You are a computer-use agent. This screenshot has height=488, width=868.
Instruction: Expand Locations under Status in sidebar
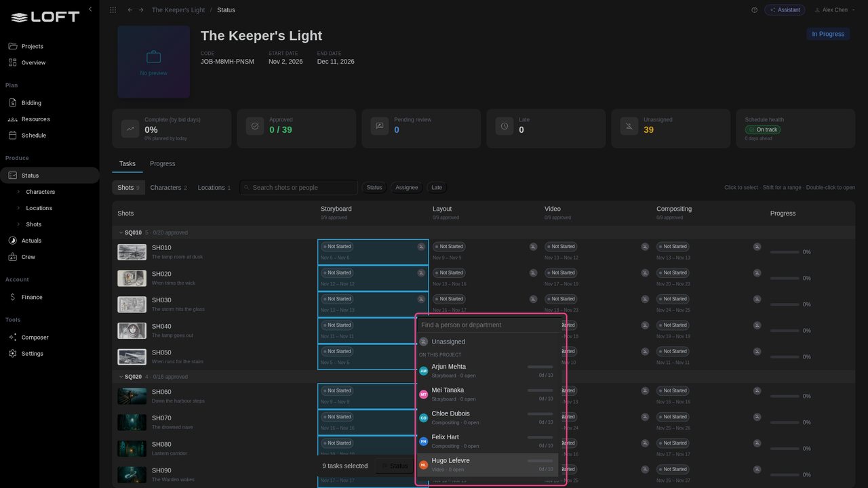point(19,208)
